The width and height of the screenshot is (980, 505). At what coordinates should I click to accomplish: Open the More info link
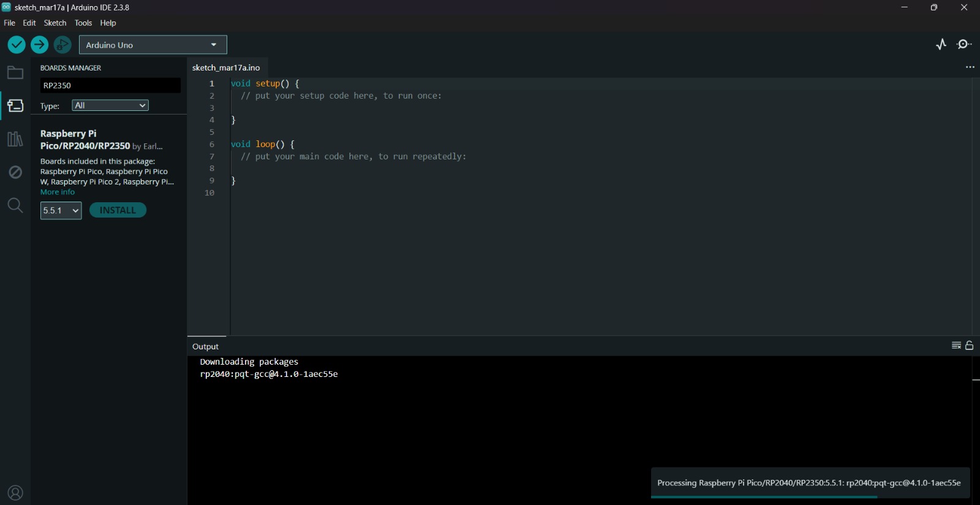tap(58, 192)
